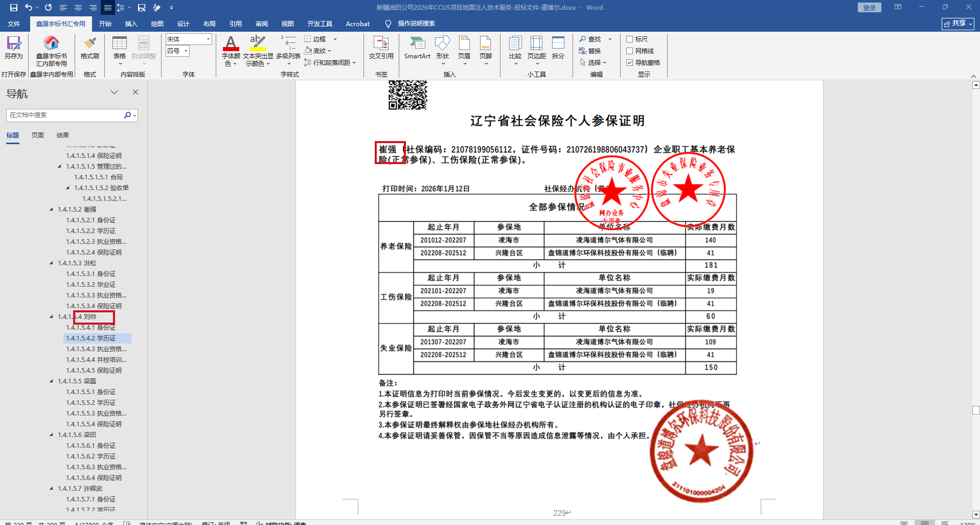Click the 替换 replace icon

pos(590,51)
